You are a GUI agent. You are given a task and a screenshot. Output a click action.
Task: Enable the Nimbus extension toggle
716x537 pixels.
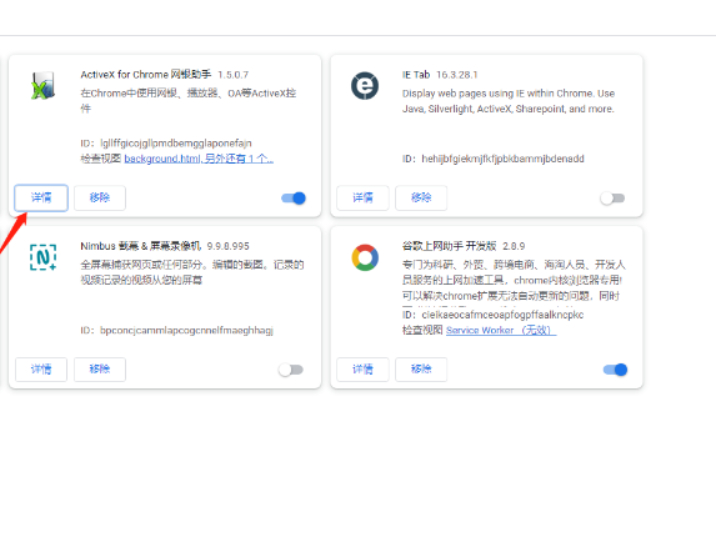point(291,369)
